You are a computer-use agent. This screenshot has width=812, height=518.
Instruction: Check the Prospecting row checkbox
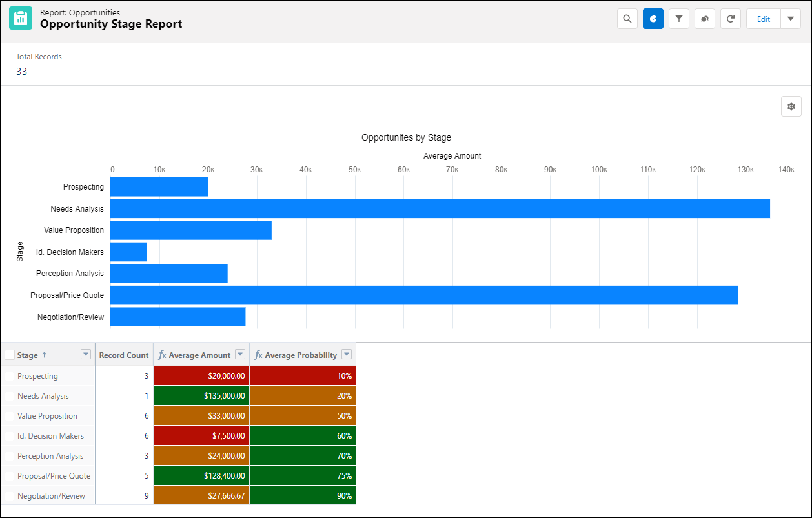click(x=9, y=375)
